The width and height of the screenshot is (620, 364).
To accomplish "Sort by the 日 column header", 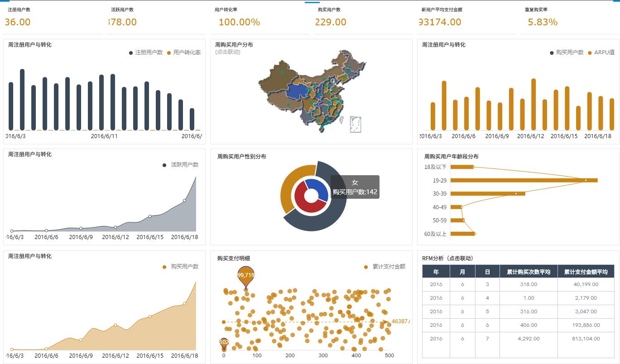I will (487, 272).
